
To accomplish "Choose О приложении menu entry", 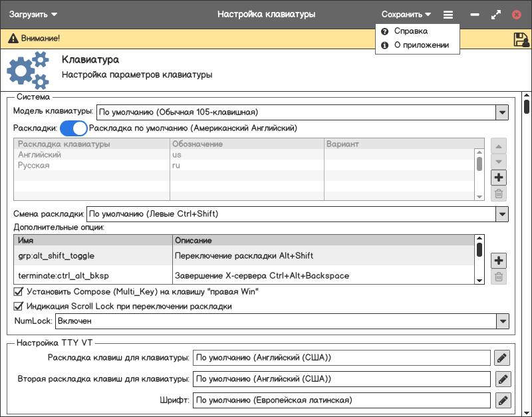I will click(421, 46).
